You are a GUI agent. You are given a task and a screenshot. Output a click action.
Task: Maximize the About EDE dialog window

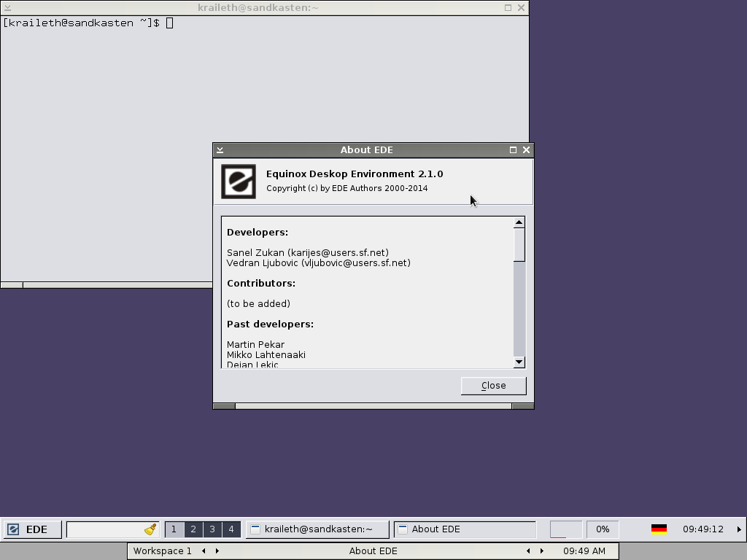(513, 150)
